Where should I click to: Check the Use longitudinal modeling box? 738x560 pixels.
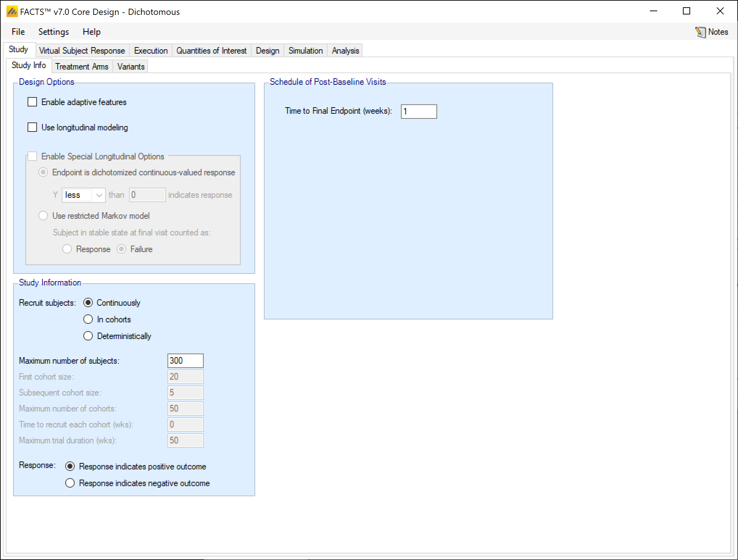(x=32, y=128)
